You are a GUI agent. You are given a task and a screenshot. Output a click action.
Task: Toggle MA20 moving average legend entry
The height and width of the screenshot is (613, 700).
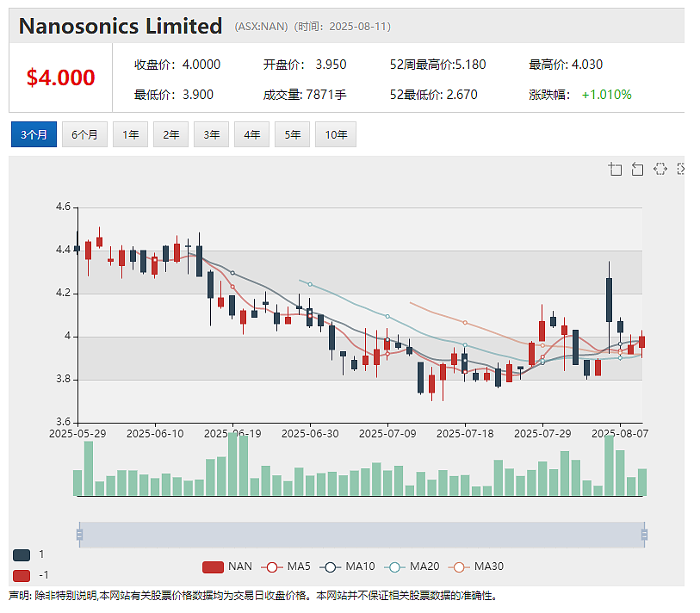pos(412,567)
